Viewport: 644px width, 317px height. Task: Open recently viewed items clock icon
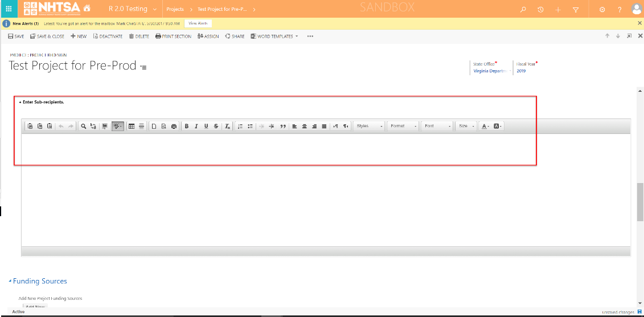(x=541, y=10)
